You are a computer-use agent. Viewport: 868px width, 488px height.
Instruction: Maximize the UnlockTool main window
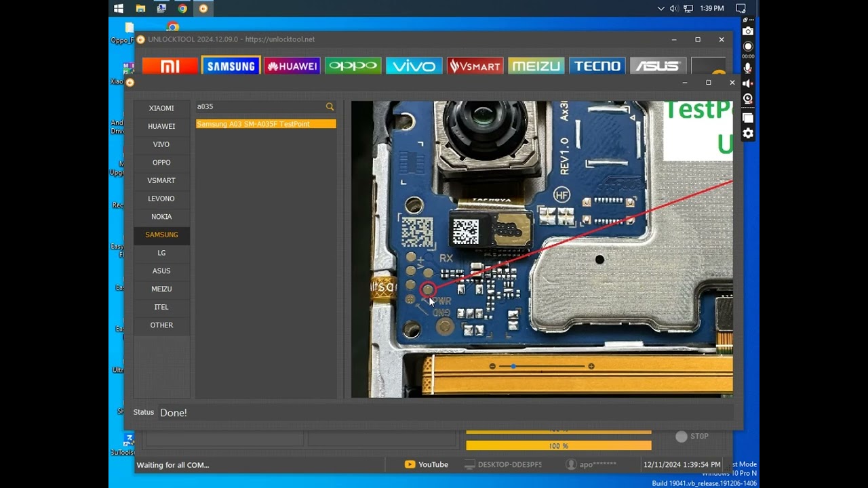pyautogui.click(x=698, y=39)
